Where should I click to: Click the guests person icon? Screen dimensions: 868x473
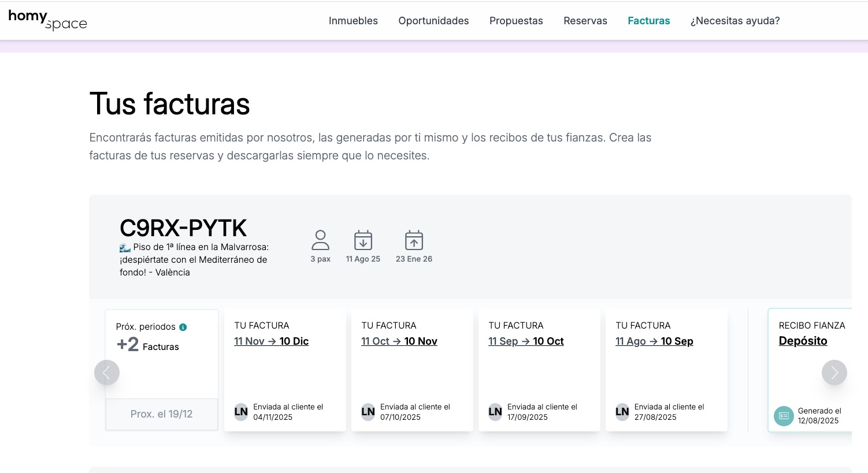coord(320,240)
